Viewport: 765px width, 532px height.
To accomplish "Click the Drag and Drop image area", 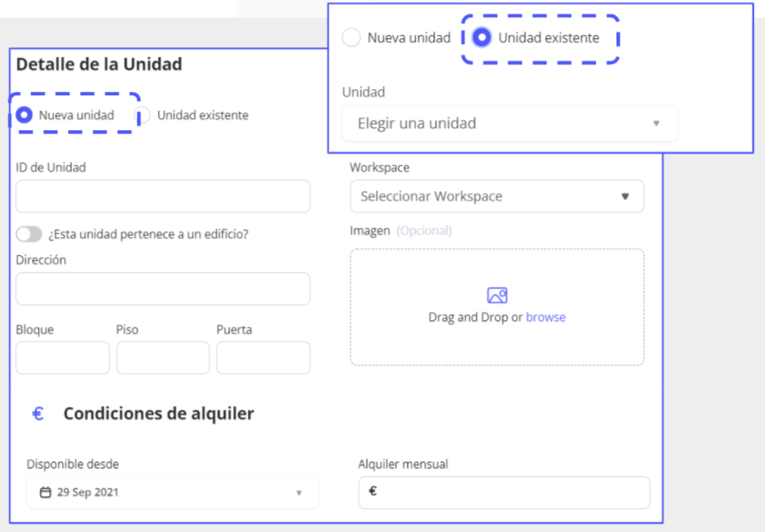I will pyautogui.click(x=496, y=340).
